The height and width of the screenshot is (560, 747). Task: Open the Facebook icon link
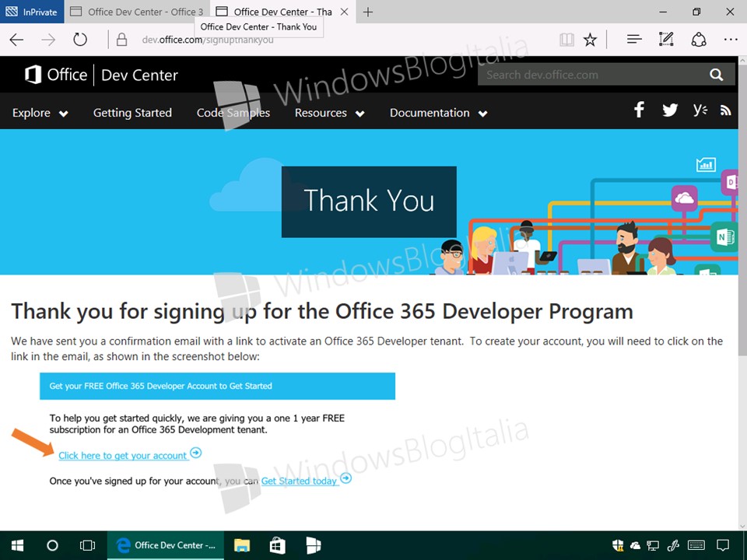click(x=640, y=110)
